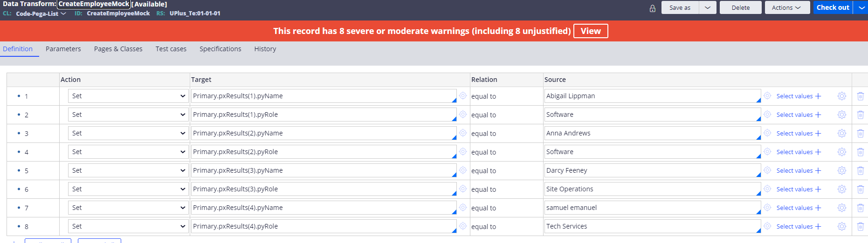The width and height of the screenshot is (868, 243).
Task: Open gear settings for row 1 Abigail Lippman
Action: coord(842,96)
